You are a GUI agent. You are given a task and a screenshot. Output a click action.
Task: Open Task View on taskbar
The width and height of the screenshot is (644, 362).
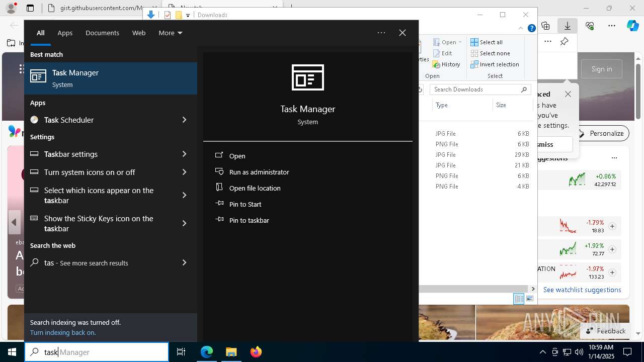(181, 352)
